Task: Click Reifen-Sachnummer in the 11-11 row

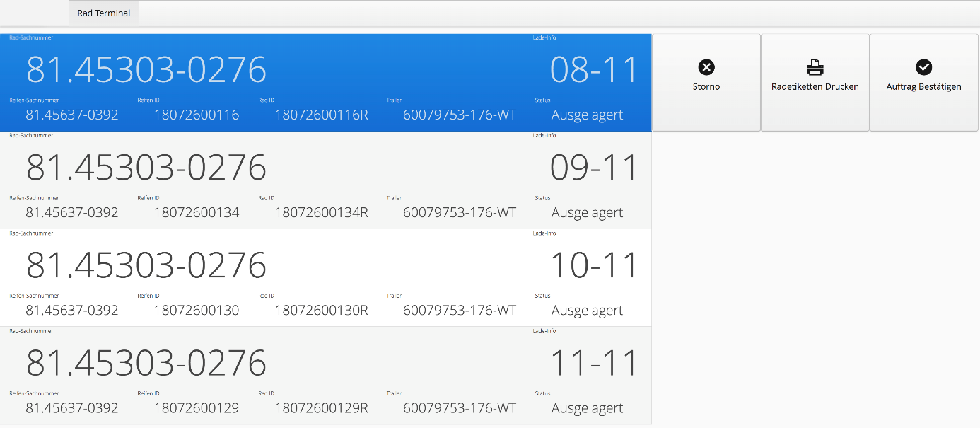Action: pos(72,408)
